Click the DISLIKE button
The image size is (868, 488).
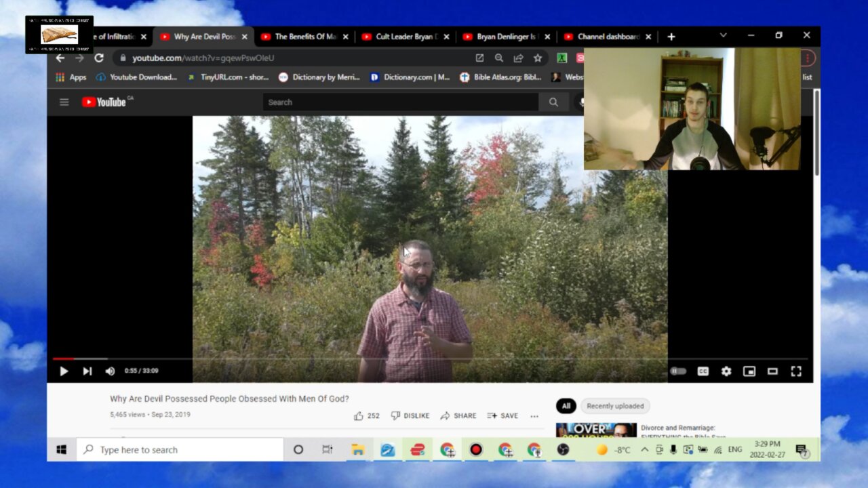coord(410,415)
